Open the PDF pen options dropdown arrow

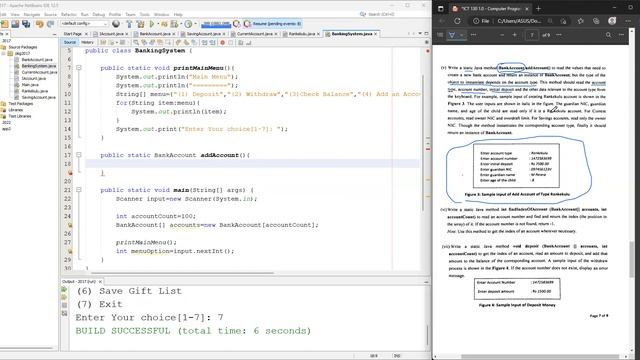click(461, 35)
